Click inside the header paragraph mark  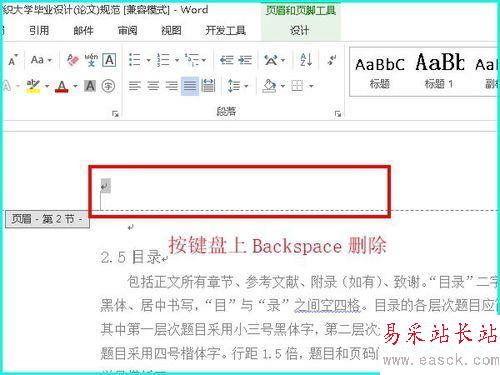(105, 186)
